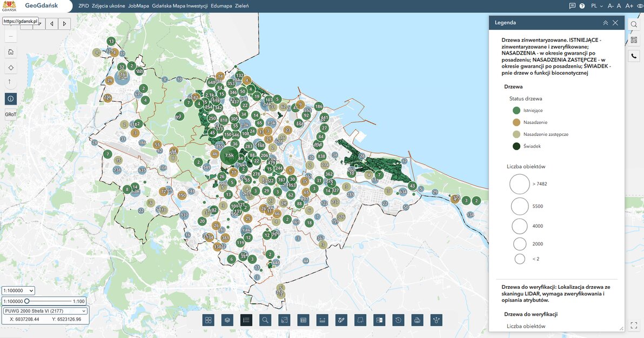Toggle the info tool in left sidebar
644x338 pixels.
point(10,98)
